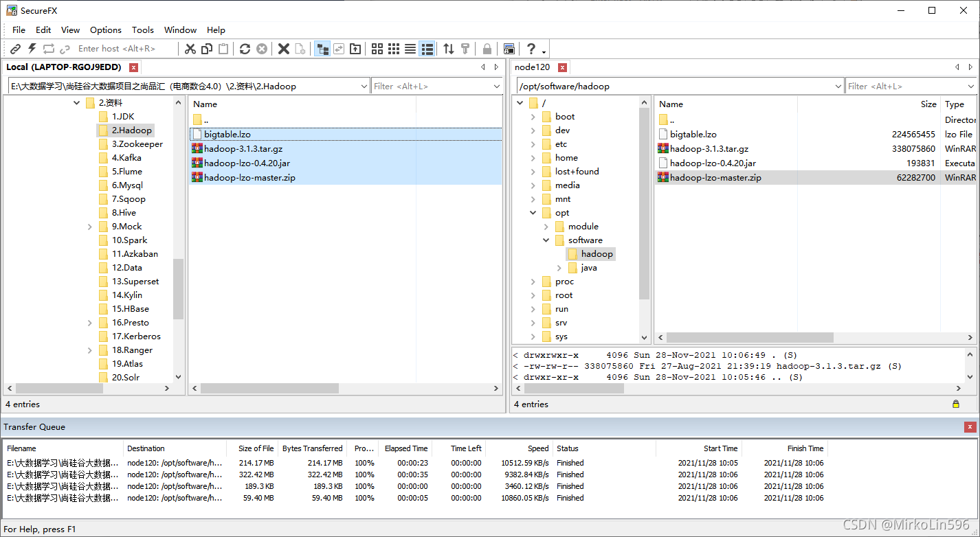Click the Synchronize folders icon
Image resolution: width=980 pixels, height=537 pixels.
click(x=339, y=49)
